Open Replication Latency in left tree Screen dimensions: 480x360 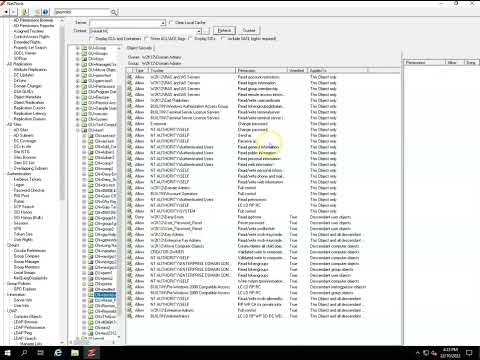(x=30, y=113)
